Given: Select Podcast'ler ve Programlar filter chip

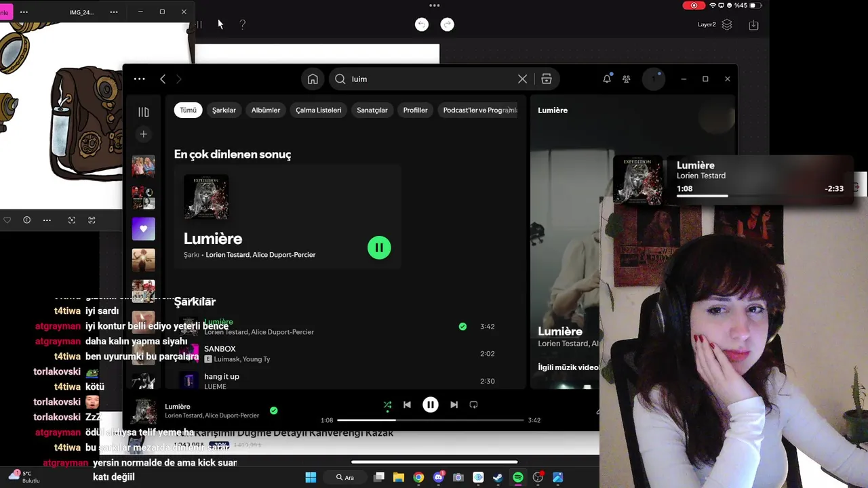Looking at the screenshot, I should 479,110.
